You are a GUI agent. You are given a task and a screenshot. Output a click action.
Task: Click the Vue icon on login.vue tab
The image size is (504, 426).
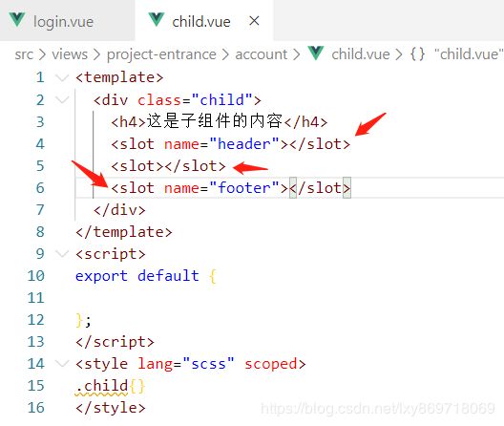click(17, 20)
